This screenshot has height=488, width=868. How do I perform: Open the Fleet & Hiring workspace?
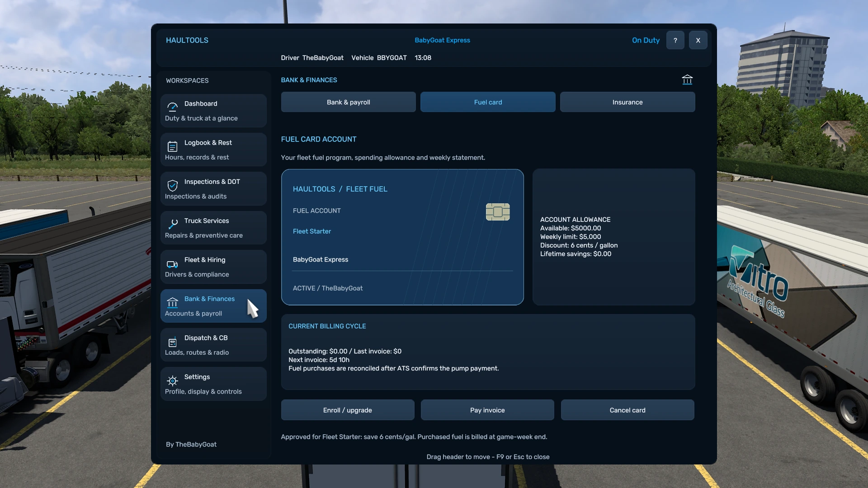tap(213, 267)
